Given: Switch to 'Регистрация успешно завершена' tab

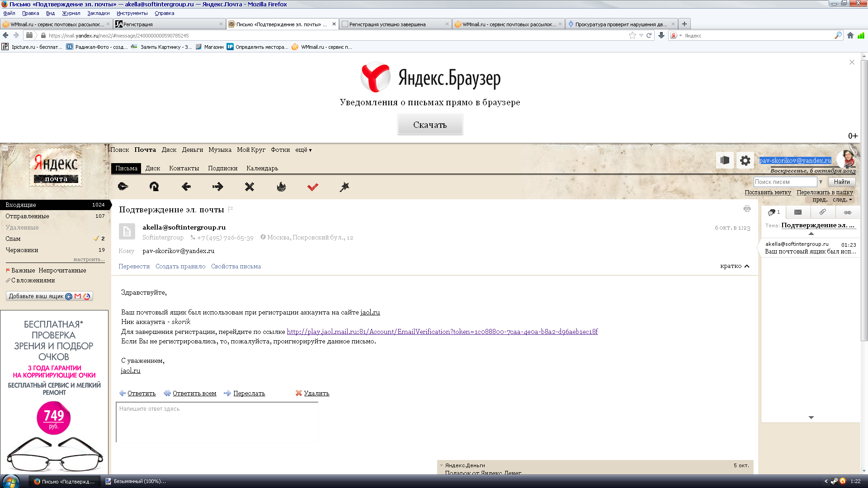Looking at the screenshot, I should (395, 24).
